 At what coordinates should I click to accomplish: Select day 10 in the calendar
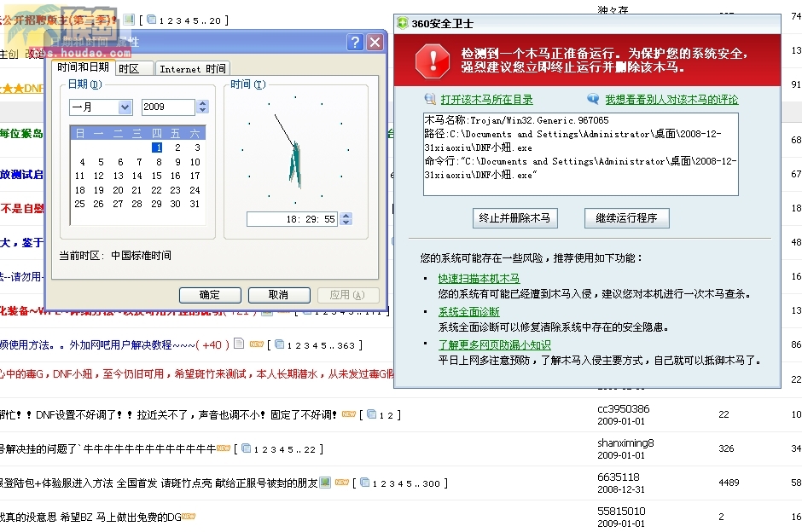(195, 162)
